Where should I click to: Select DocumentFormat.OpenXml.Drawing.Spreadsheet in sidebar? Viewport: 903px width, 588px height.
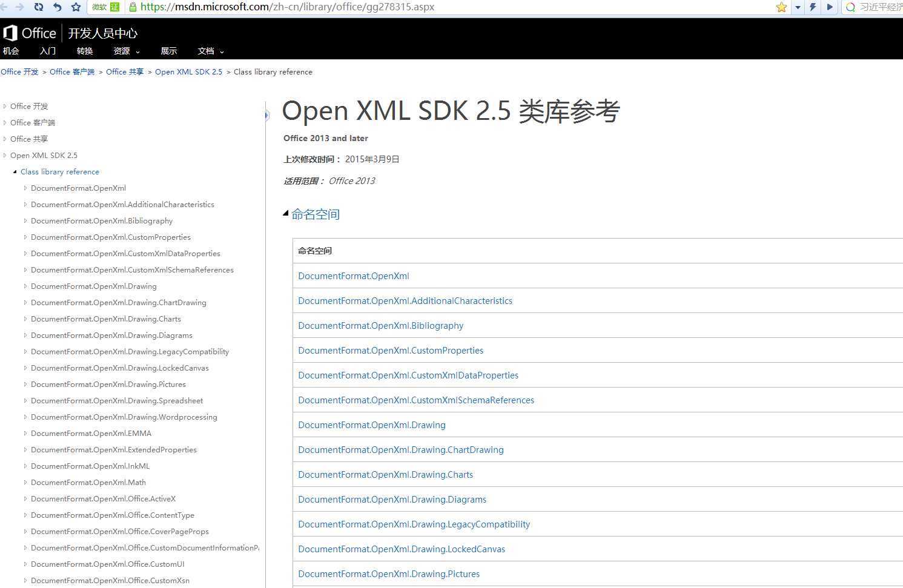click(117, 401)
